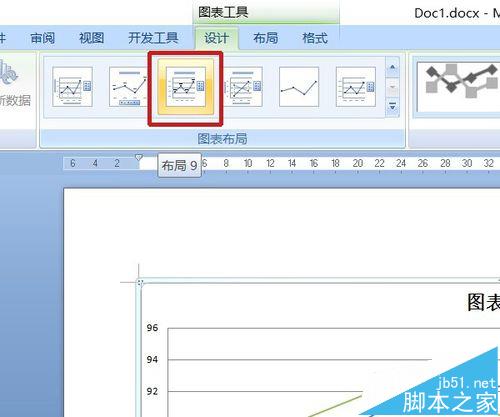
Task: Apply the gray chart style thumbnail
Action: [458, 87]
